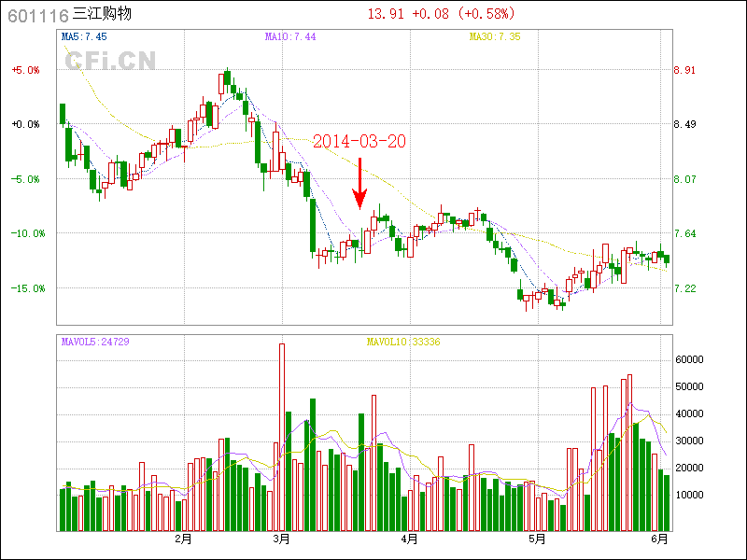Click the 4月 label on time axis
Viewport: 747px width, 560px height.
pyautogui.click(x=408, y=539)
